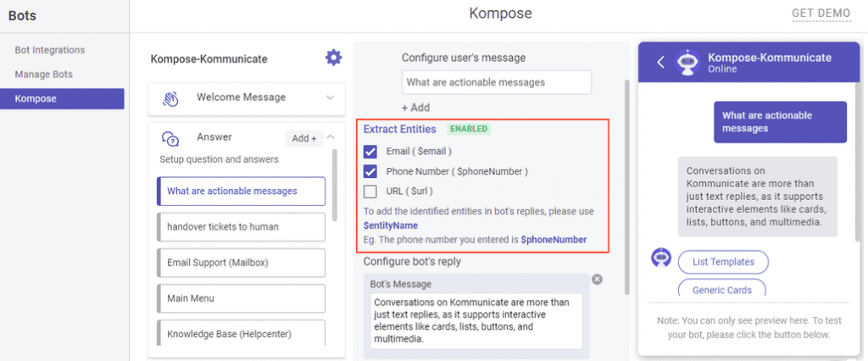Expand the Welcome Message section chevron
The height and width of the screenshot is (361, 868).
point(331,98)
